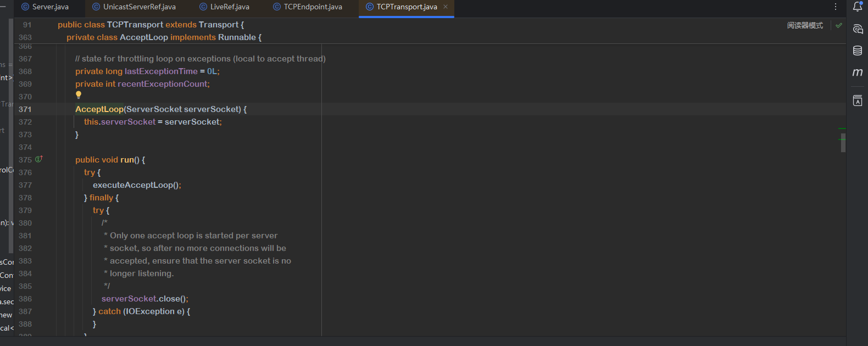The height and width of the screenshot is (346, 868).
Task: Click the editor vertical scrollbar thumb
Action: click(843, 143)
